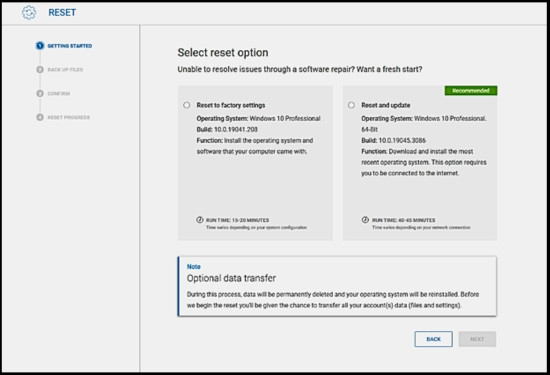This screenshot has width=550, height=375.
Task: Go to the Back Up Files step
Action: click(x=65, y=69)
